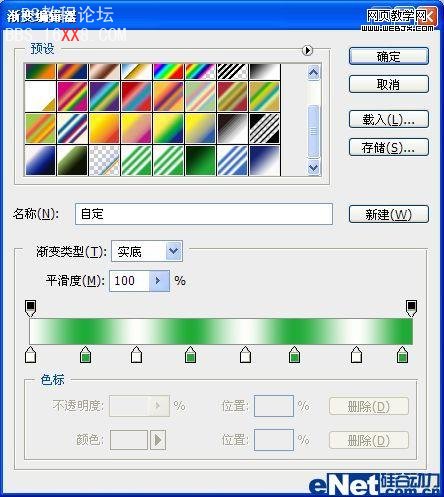
Task: Click the 取消 cancel button
Action: (389, 84)
